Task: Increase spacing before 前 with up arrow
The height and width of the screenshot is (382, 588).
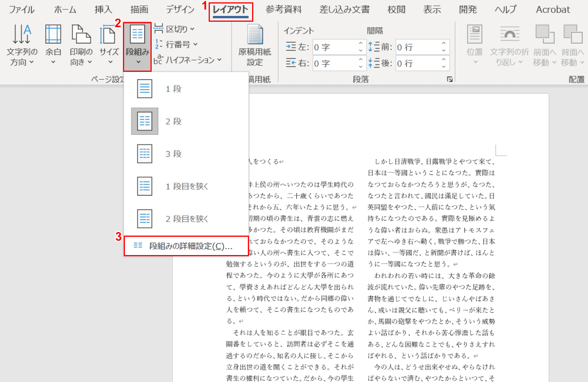Action: point(444,43)
